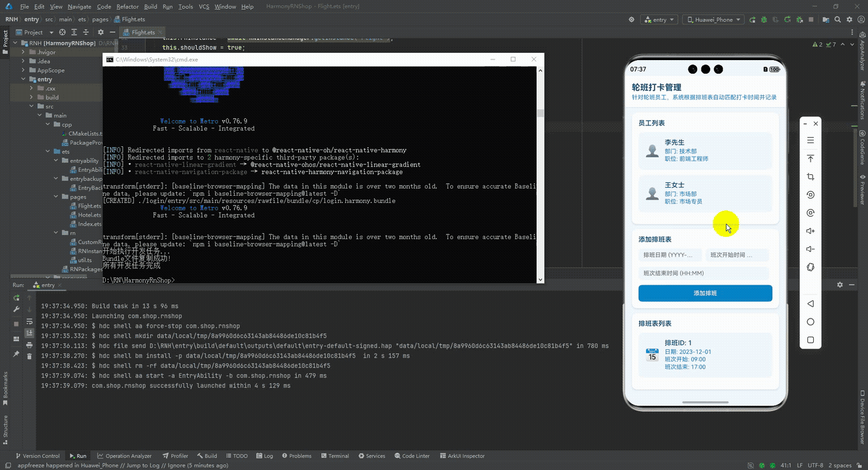Click the locate target icon left of entry dropdown
868x470 pixels.
(631, 20)
